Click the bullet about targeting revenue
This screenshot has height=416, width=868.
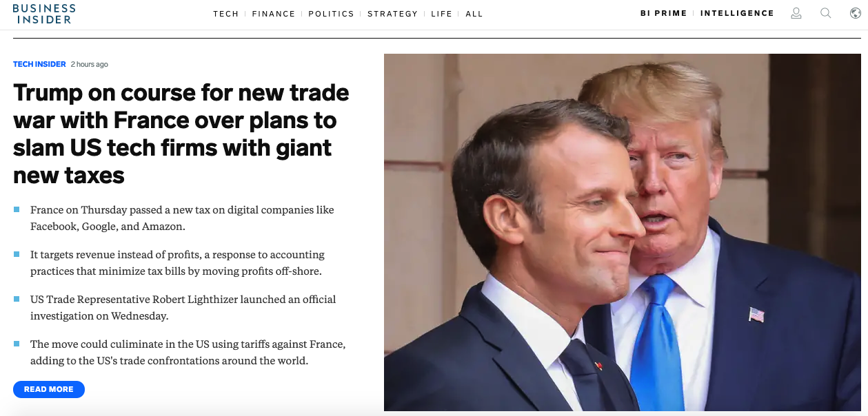pos(177,262)
